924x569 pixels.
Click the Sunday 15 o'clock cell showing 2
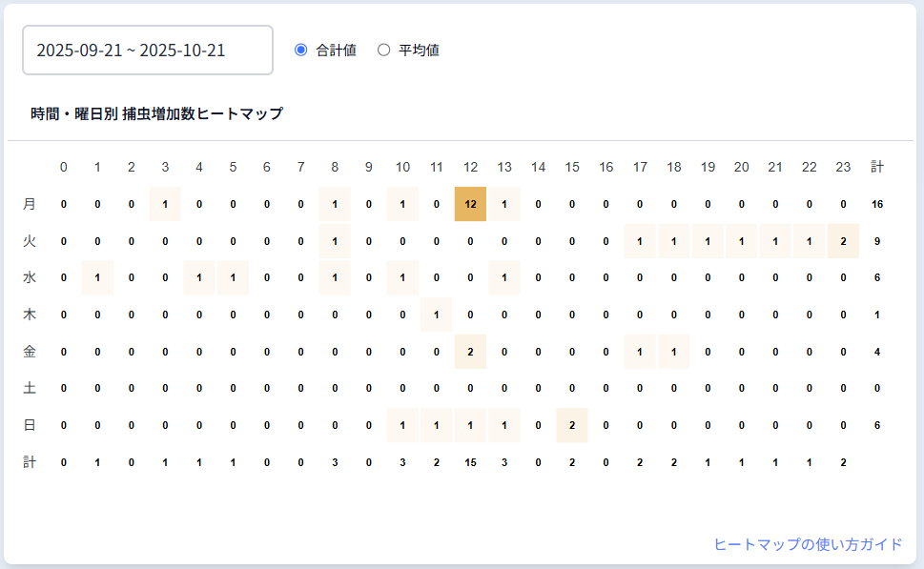(x=572, y=425)
